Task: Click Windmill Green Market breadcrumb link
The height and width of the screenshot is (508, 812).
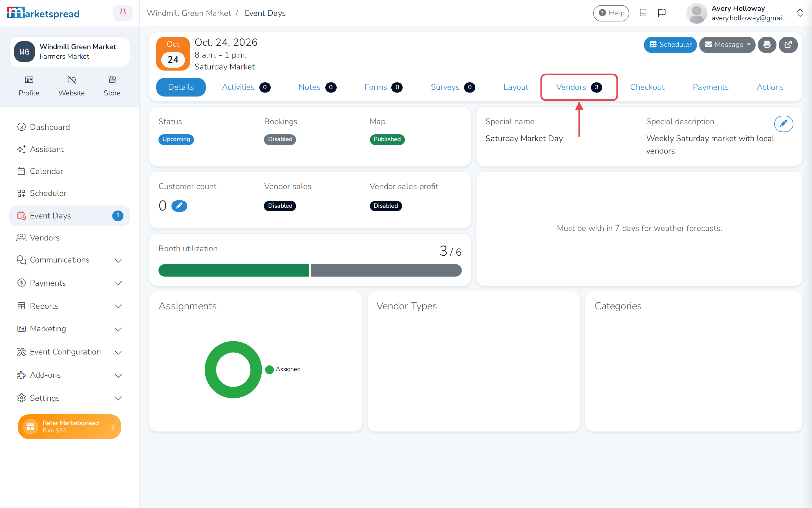Action: point(189,13)
